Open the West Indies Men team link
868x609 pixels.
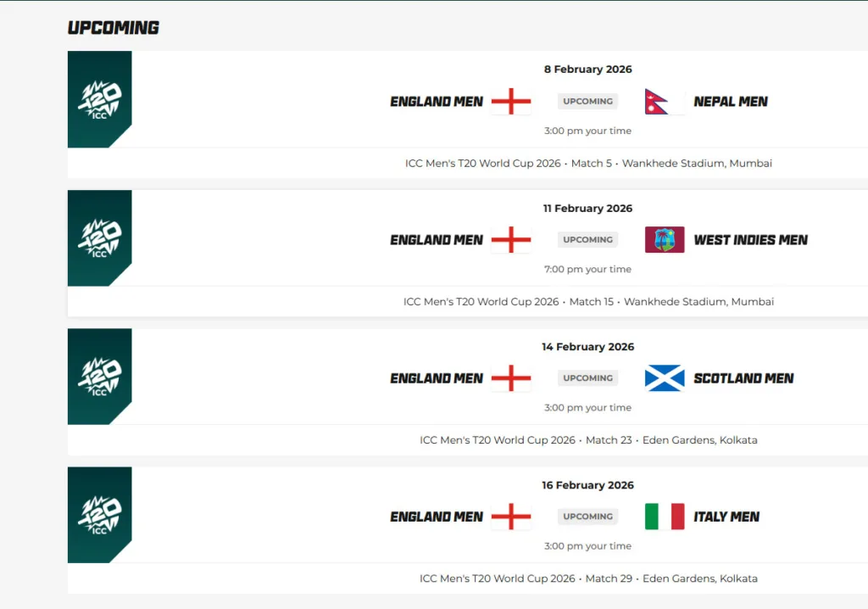pos(750,240)
